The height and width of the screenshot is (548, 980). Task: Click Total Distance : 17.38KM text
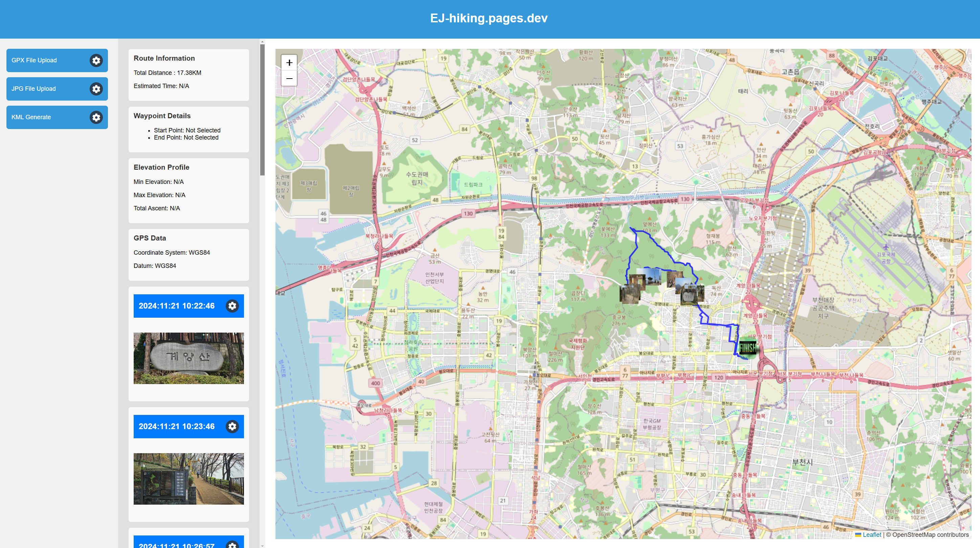point(168,73)
